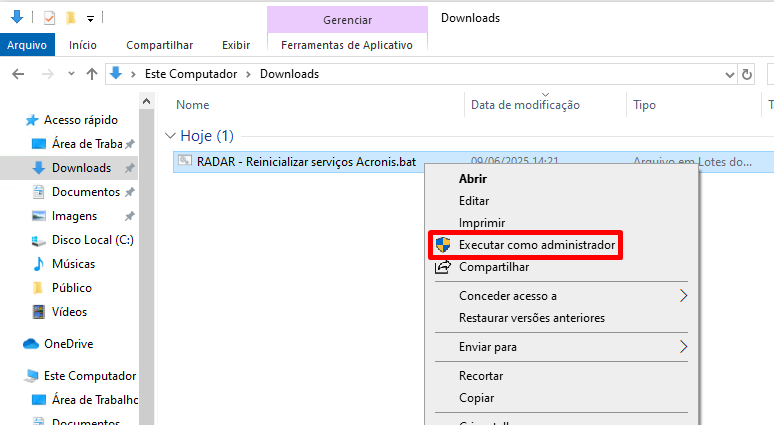774x425 pixels.
Task: Click the Disco Local (C:) drive icon
Action: click(39, 240)
